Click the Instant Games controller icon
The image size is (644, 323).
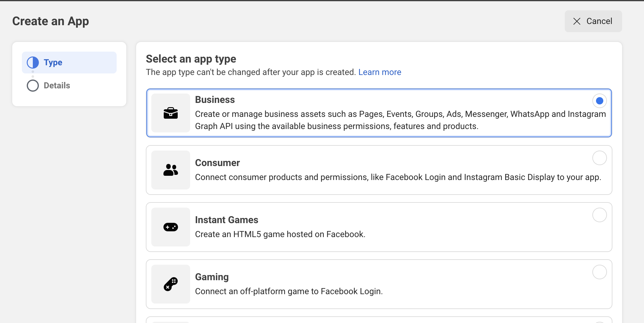171,227
